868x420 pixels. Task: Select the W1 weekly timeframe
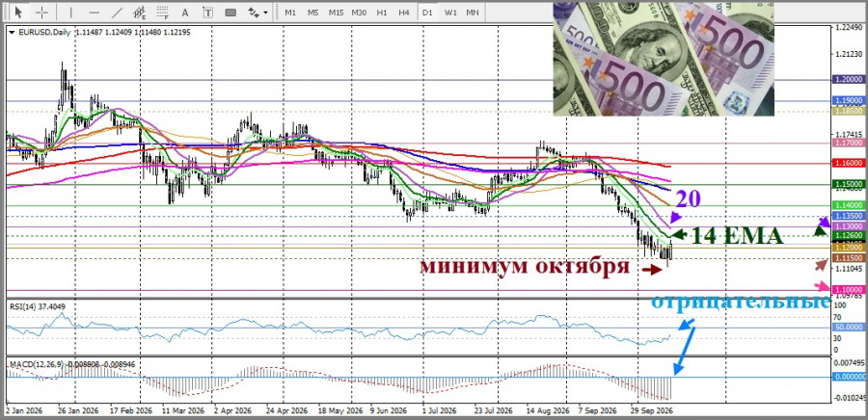point(450,12)
